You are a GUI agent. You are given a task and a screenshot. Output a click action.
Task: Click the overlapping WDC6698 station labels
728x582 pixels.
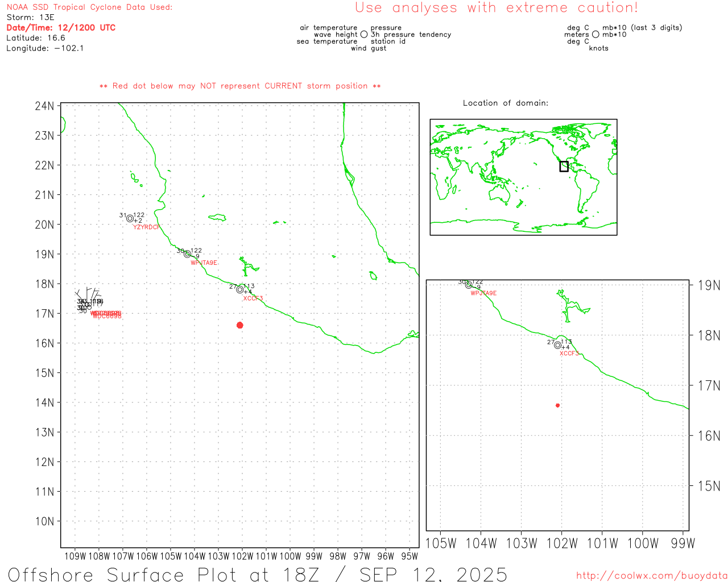pyautogui.click(x=106, y=314)
